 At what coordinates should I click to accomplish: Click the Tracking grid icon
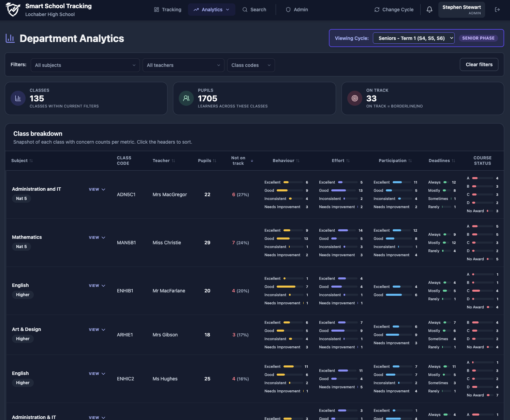click(157, 10)
